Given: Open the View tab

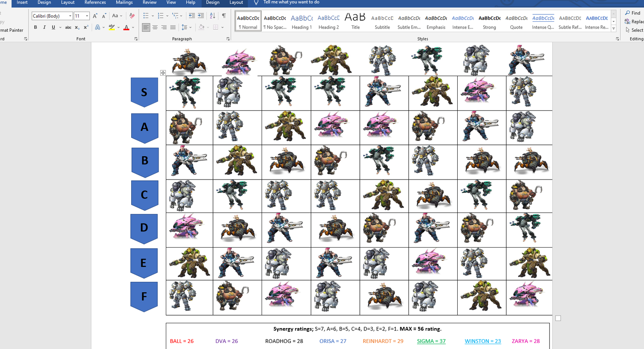Looking at the screenshot, I should [171, 2].
